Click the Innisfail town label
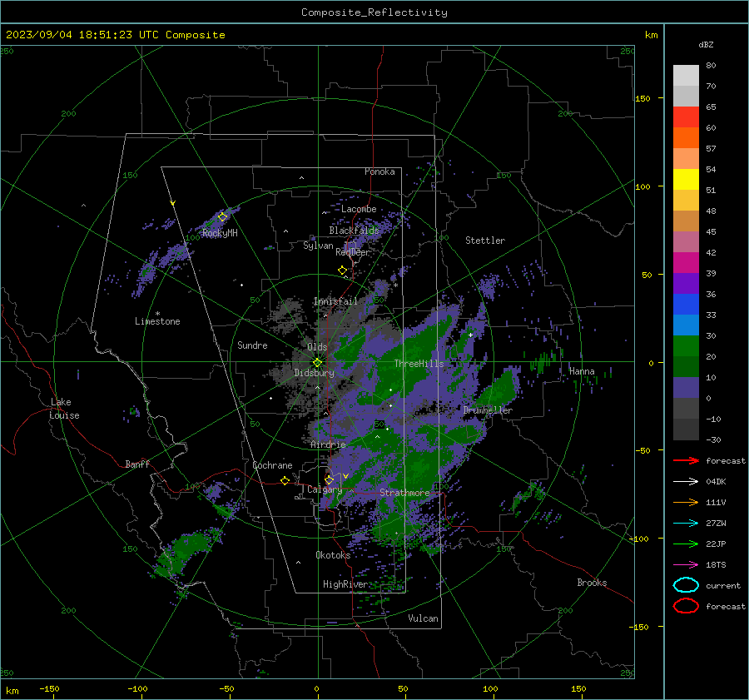 point(335,301)
